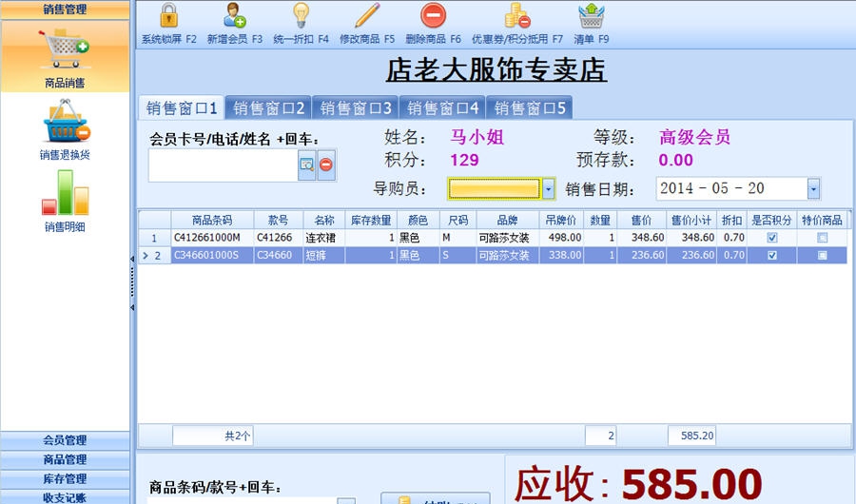This screenshot has height=504, width=856.
Task: Click the store title 店老大服饰专卖店
Action: point(496,69)
